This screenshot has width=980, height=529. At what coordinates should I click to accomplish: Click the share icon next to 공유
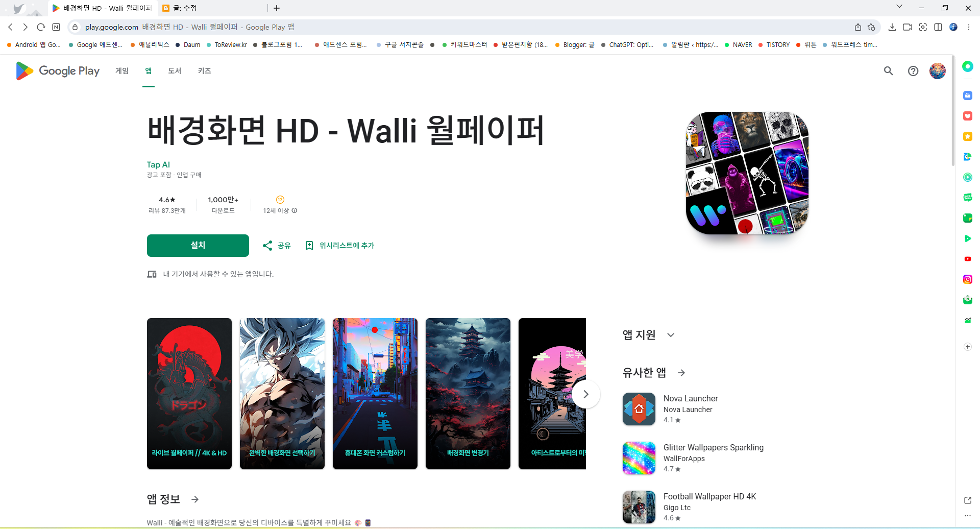pos(267,246)
